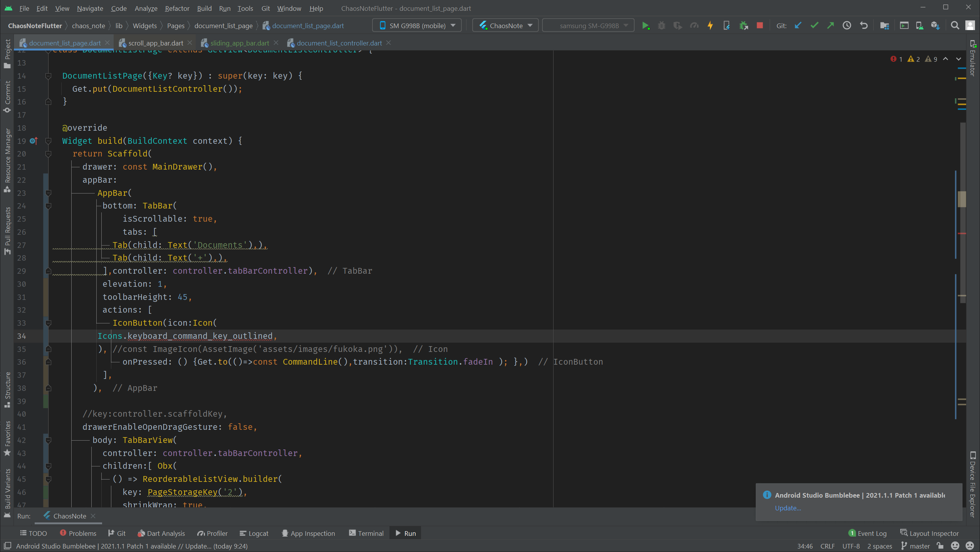Open the ChaosNote run configuration dropdown

[x=505, y=25]
